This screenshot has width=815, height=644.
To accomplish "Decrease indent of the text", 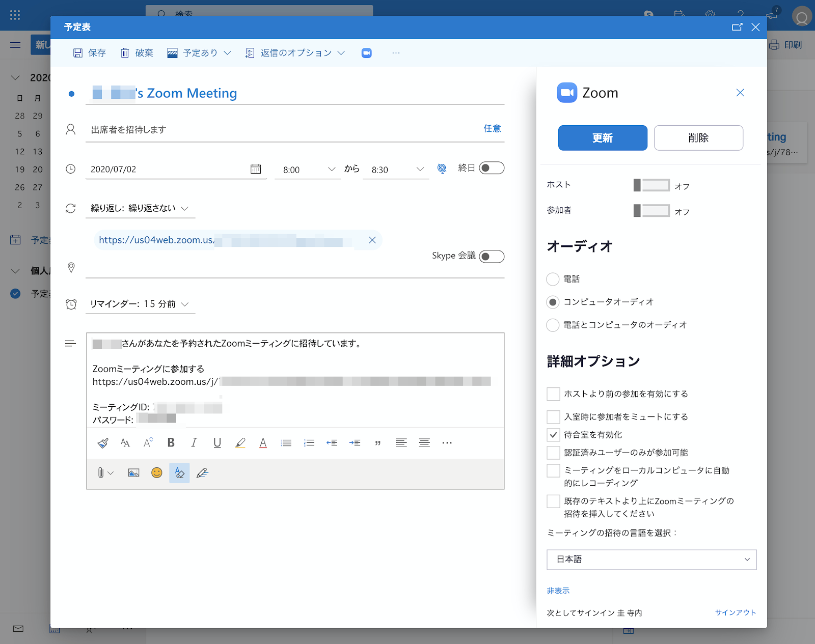I will [332, 443].
